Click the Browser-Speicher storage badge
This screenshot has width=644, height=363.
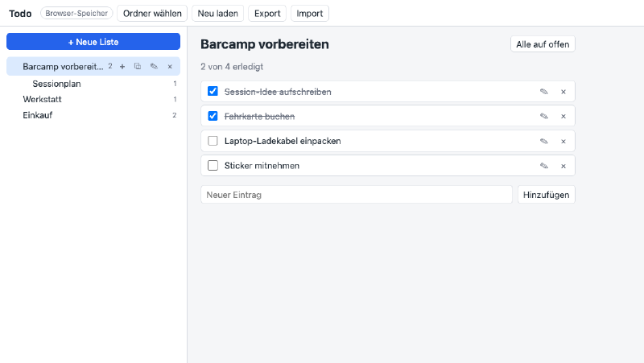click(x=76, y=13)
